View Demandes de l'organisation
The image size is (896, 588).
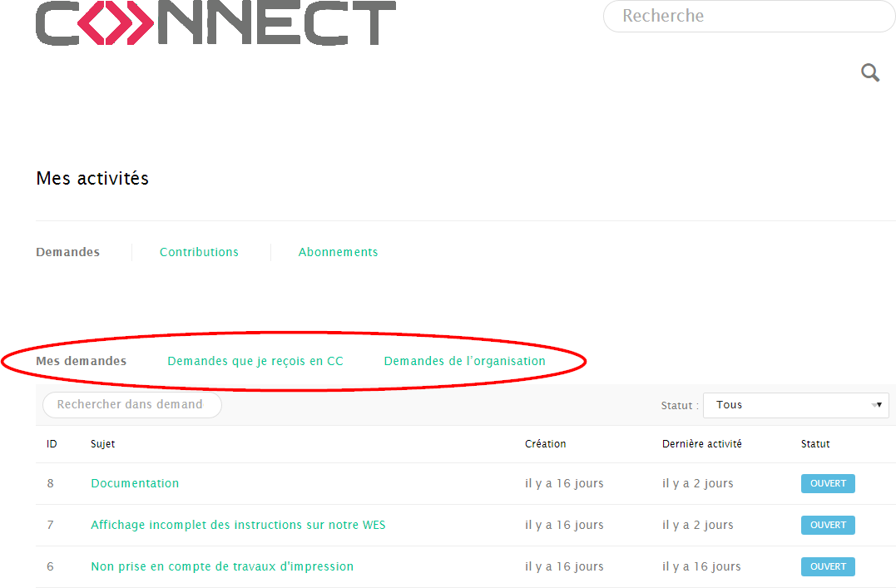pyautogui.click(x=464, y=361)
